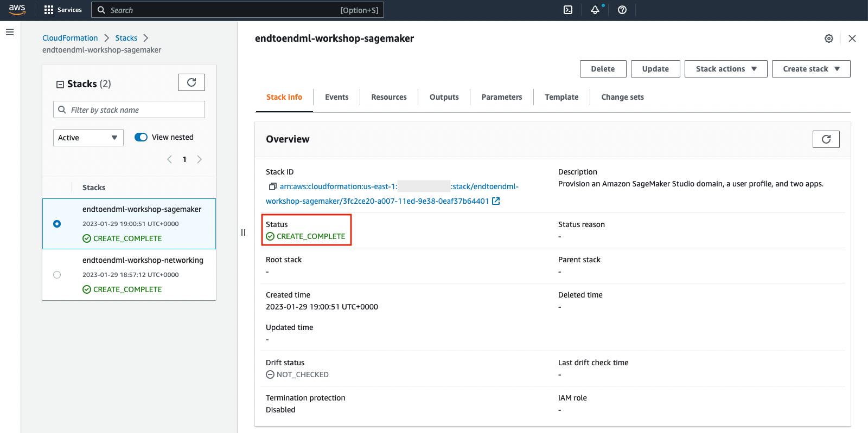Open the help question-mark menu
This screenshot has width=868, height=433.
tap(622, 10)
